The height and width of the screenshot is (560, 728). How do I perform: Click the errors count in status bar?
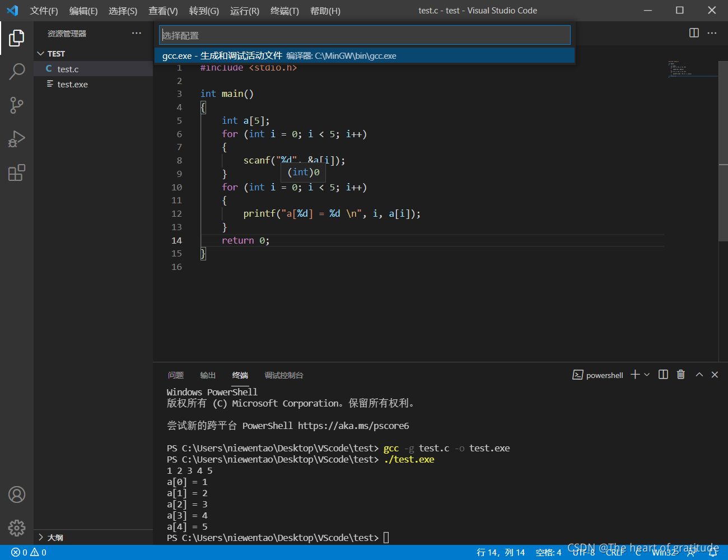[x=20, y=553]
